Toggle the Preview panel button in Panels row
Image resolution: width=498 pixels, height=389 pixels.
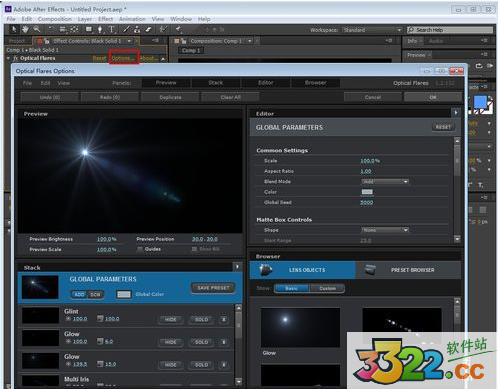coord(166,83)
